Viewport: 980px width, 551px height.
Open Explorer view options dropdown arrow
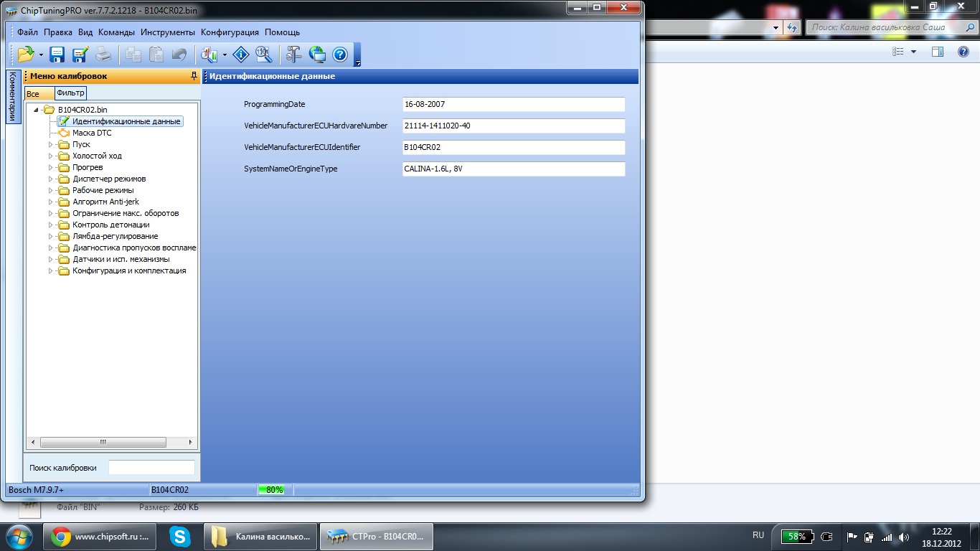click(x=913, y=52)
